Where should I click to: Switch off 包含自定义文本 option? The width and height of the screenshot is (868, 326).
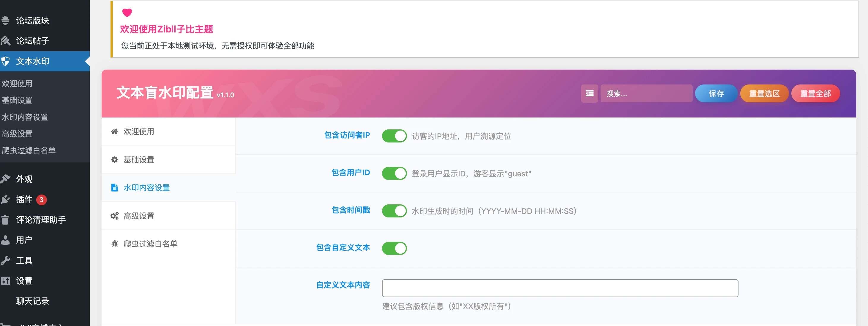point(394,248)
